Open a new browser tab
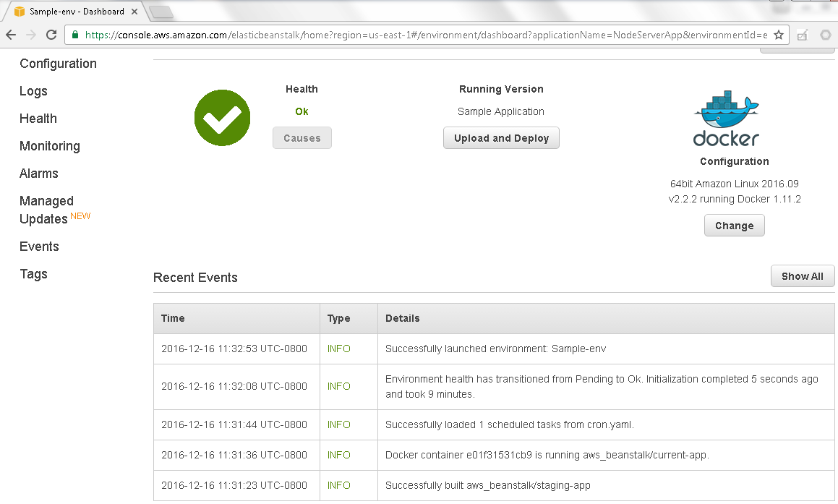The width and height of the screenshot is (838, 504). tap(161, 12)
